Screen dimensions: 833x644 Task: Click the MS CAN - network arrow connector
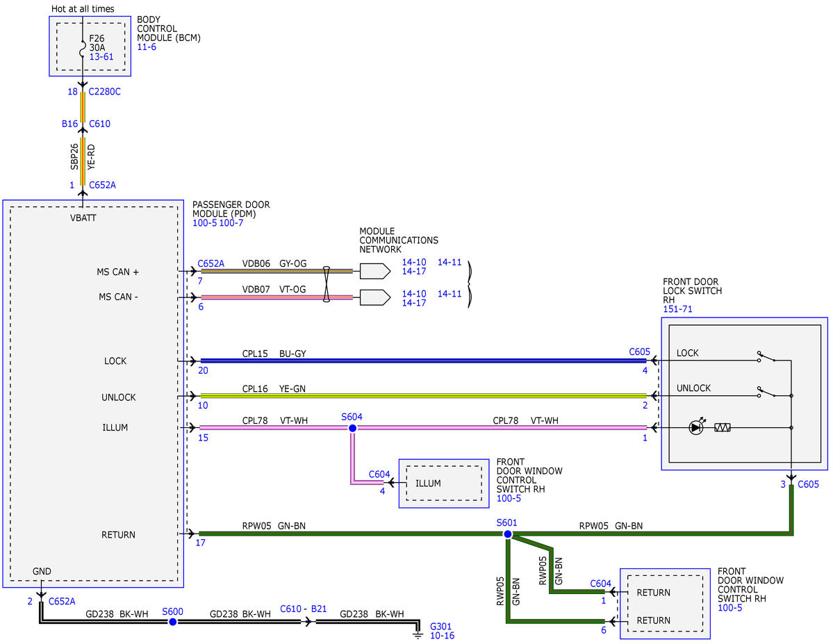(375, 297)
